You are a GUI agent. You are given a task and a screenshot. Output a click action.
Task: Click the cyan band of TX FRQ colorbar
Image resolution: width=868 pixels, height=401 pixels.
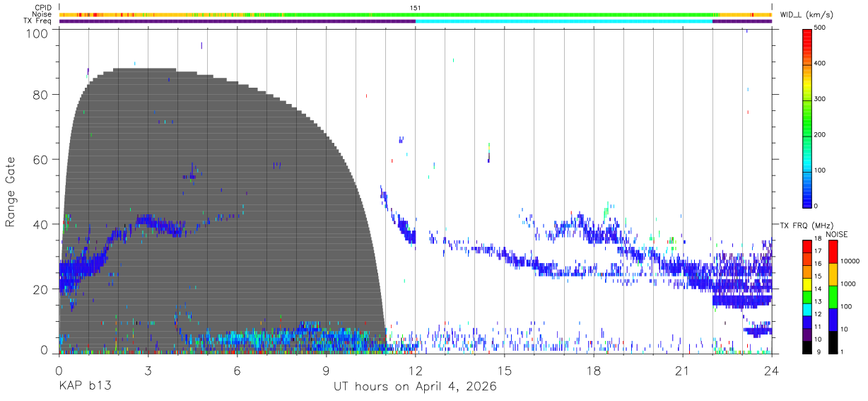tap(807, 308)
